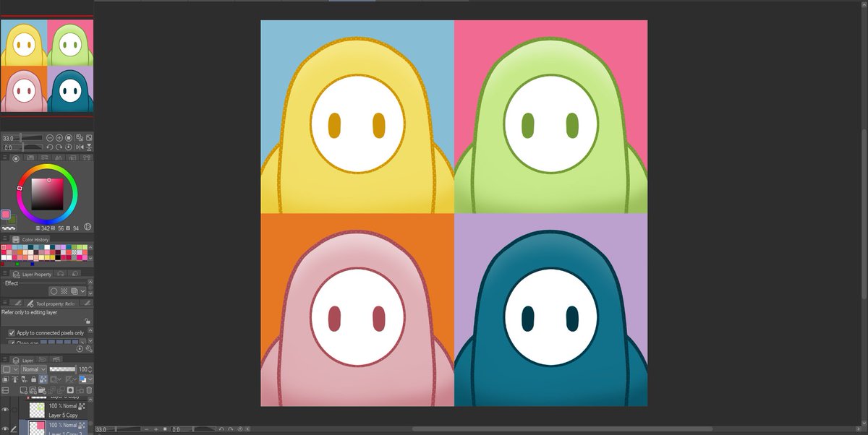Image resolution: width=868 pixels, height=435 pixels.
Task: Select the tone effect icon in Layer Property
Action: [64, 291]
